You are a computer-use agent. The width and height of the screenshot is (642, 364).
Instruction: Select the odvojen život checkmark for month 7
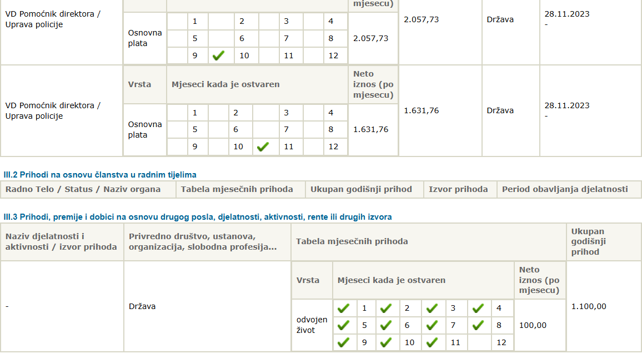pos(432,325)
